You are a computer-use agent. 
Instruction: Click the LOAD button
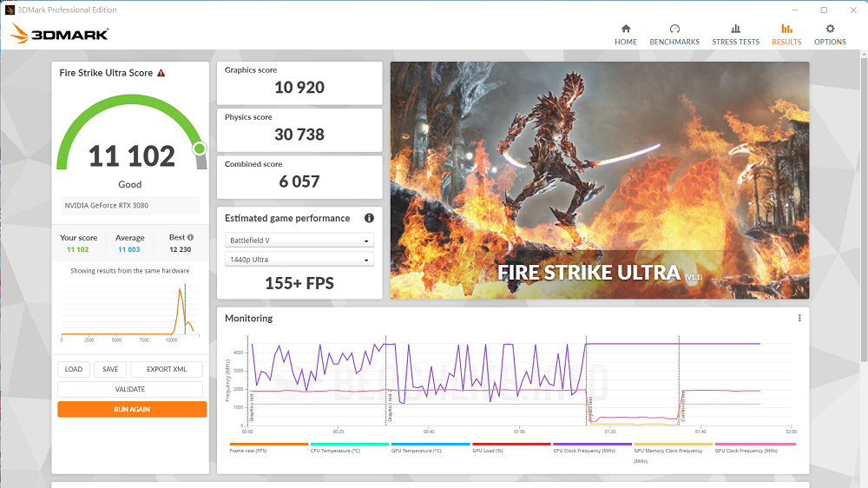pyautogui.click(x=74, y=369)
